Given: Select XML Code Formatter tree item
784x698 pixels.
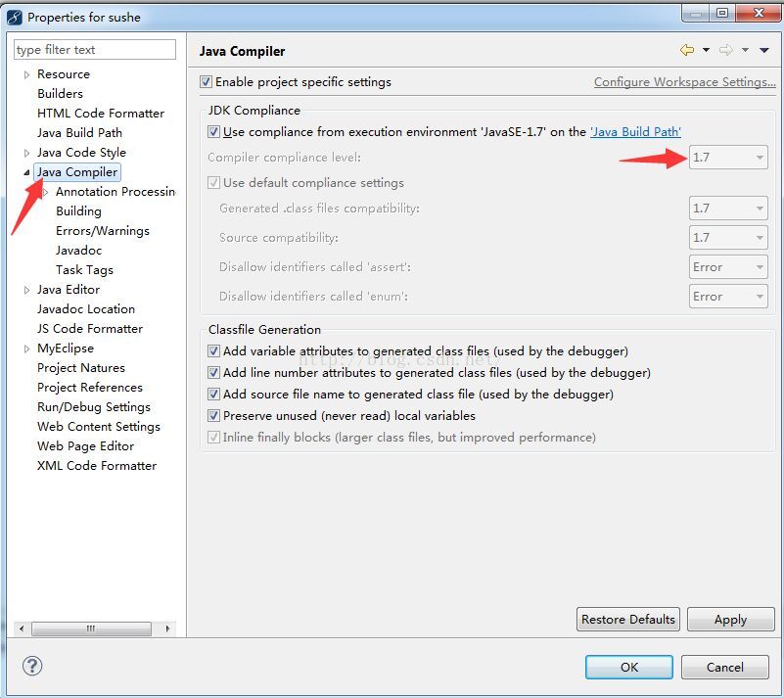Looking at the screenshot, I should point(97,466).
